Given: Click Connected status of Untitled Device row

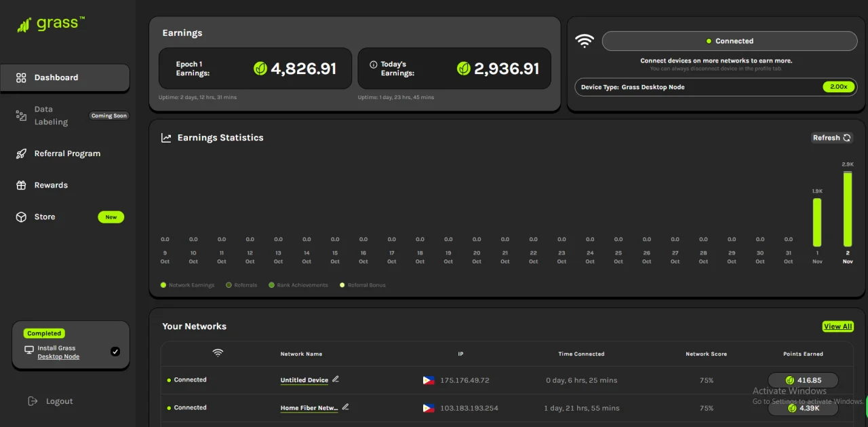Looking at the screenshot, I should (187, 380).
